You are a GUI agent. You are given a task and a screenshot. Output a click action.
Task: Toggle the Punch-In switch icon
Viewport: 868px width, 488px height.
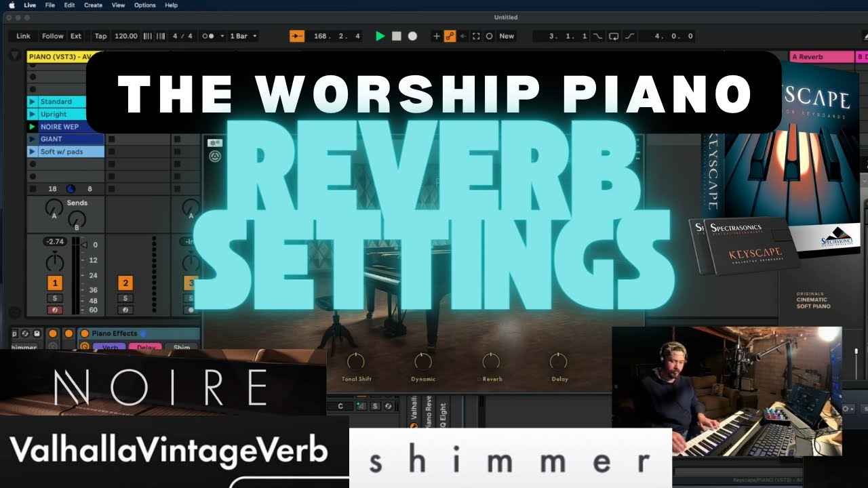(597, 36)
